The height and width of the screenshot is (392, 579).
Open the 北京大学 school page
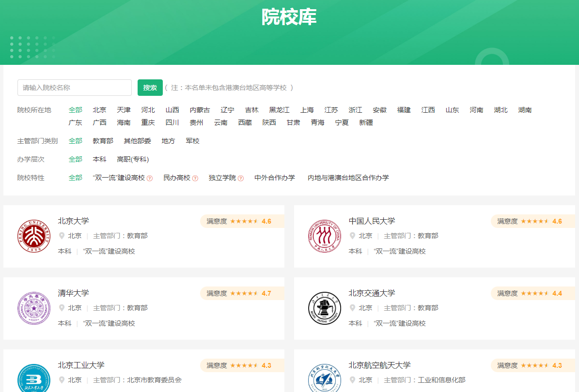(x=74, y=221)
